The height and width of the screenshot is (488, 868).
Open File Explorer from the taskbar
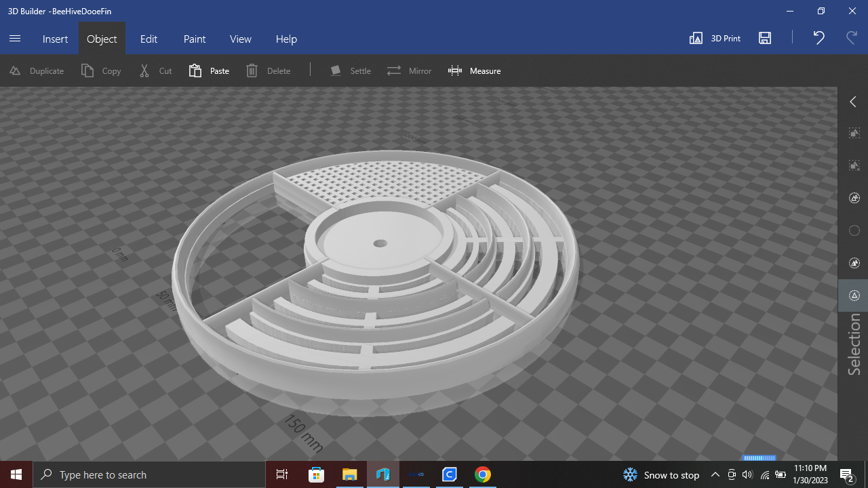[349, 474]
